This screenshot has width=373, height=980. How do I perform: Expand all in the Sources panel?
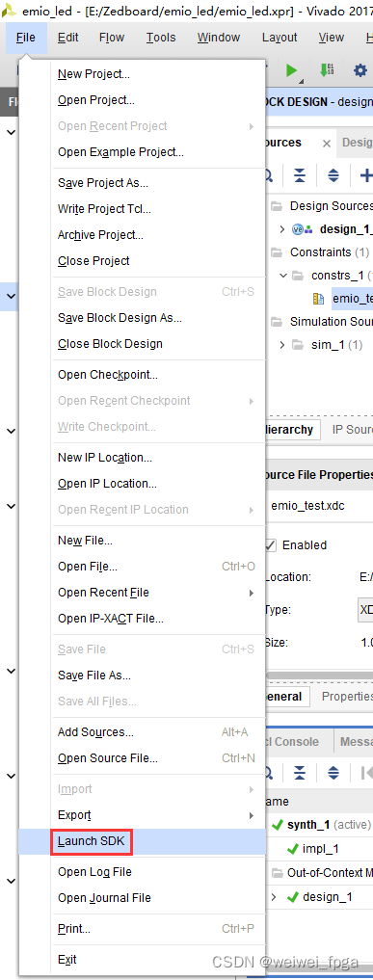tap(333, 175)
